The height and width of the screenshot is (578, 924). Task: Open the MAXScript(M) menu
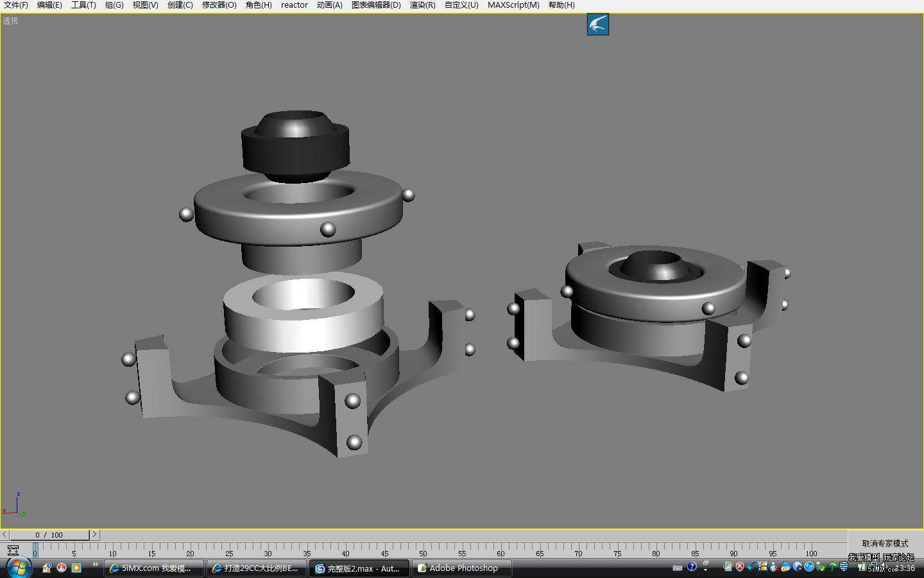513,5
